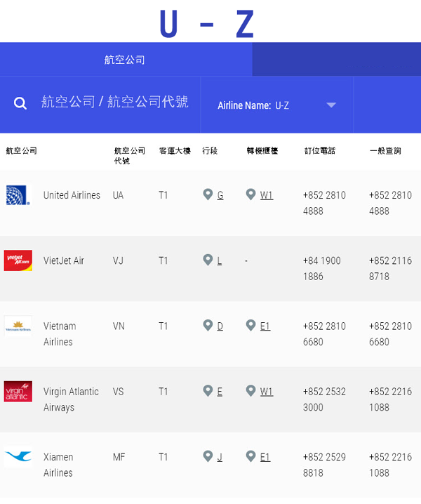Click map pin beside aisle L
This screenshot has height=504, width=421.
click(208, 260)
